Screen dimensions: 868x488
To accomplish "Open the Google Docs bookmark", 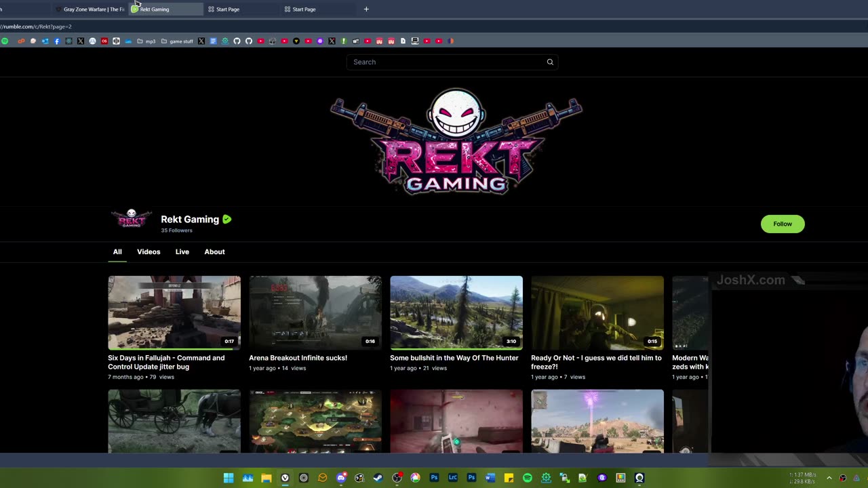I will click(213, 41).
